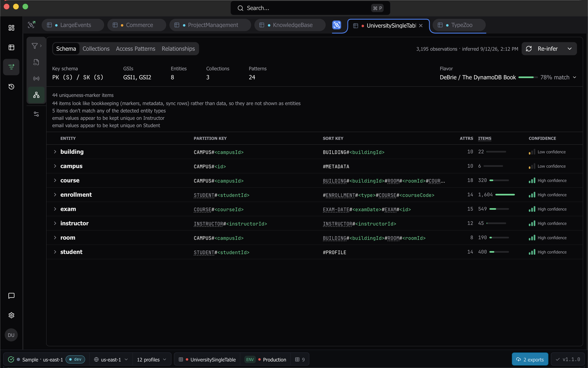Open the flavor match dropdown chevron
588x368 pixels.
click(575, 77)
